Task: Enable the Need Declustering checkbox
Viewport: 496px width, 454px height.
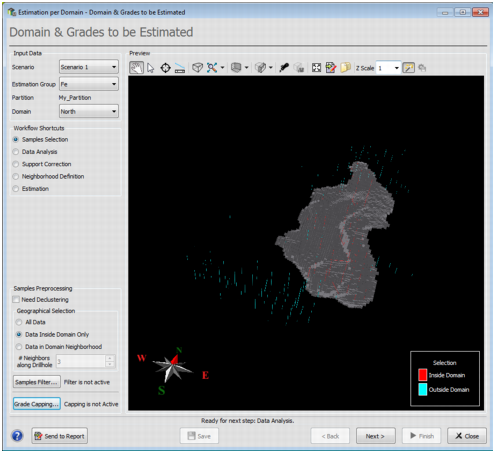Action: (16, 299)
